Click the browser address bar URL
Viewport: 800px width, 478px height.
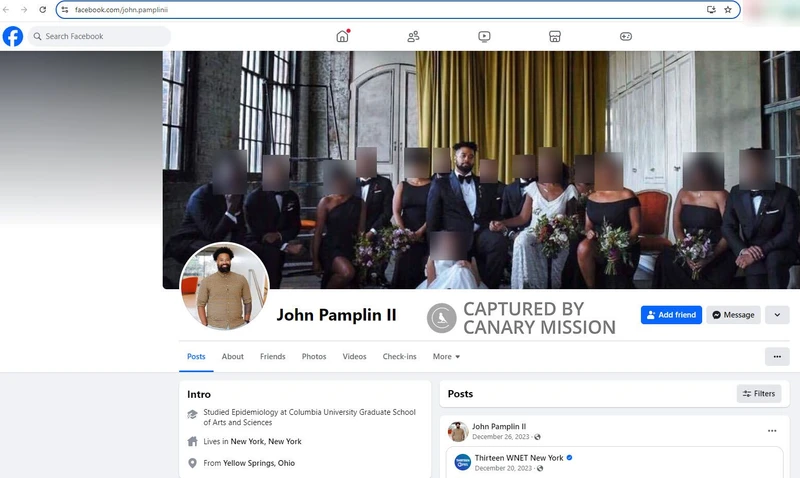tap(121, 10)
